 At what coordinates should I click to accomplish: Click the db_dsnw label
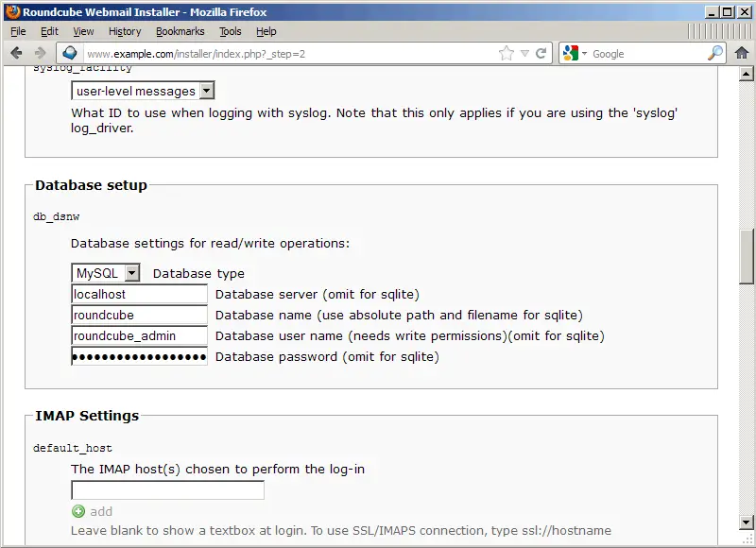(57, 216)
